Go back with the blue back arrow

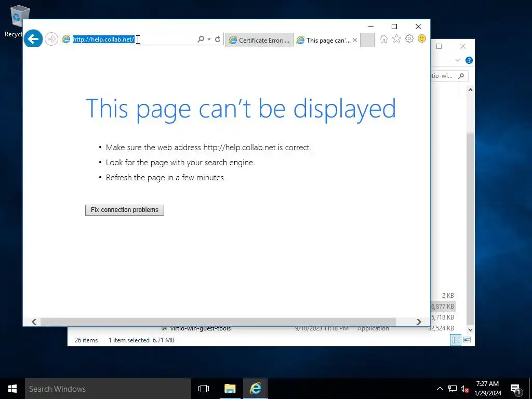(33, 39)
